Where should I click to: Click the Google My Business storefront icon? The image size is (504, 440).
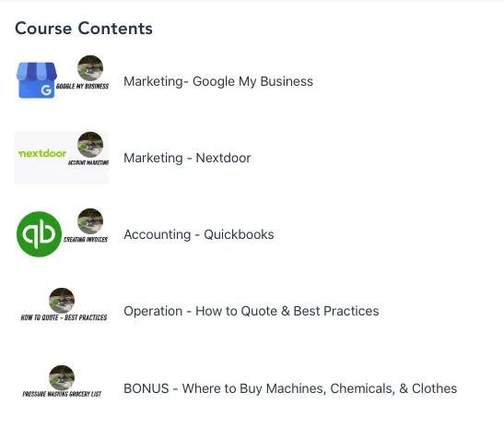coord(37,80)
